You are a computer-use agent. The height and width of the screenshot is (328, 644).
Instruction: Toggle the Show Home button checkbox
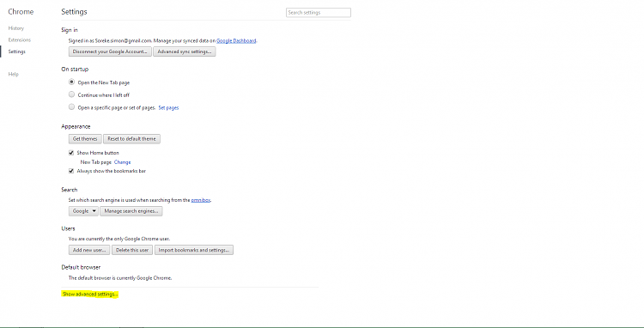point(71,153)
